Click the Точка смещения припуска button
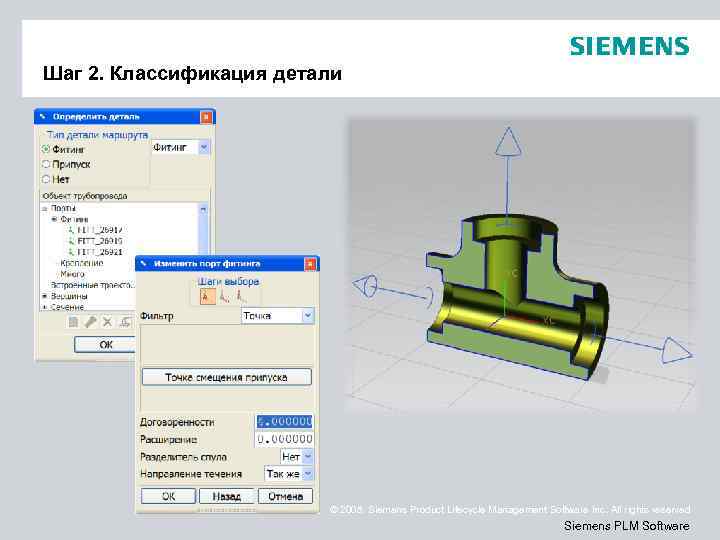The height and width of the screenshot is (540, 720). pos(226,377)
